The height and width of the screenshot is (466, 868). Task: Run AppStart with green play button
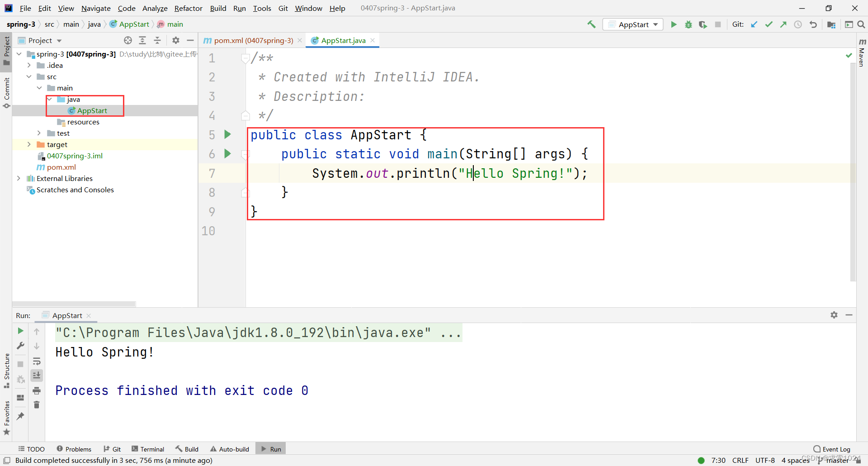pos(674,24)
